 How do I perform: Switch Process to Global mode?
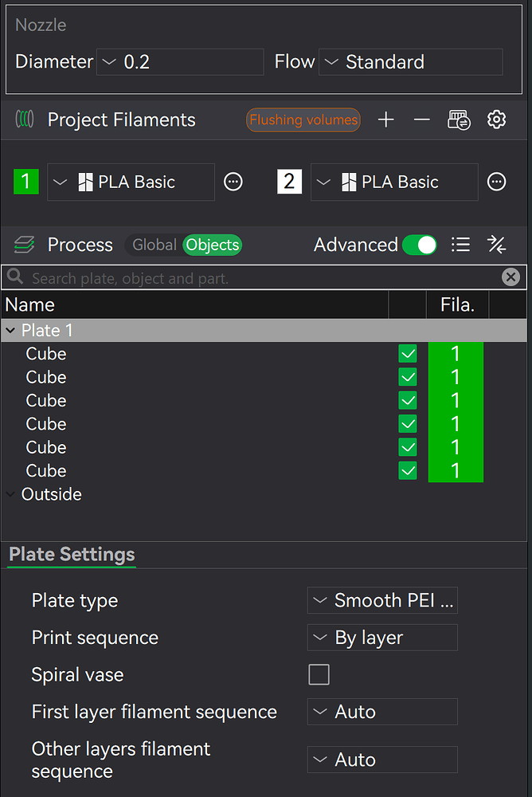click(x=154, y=245)
